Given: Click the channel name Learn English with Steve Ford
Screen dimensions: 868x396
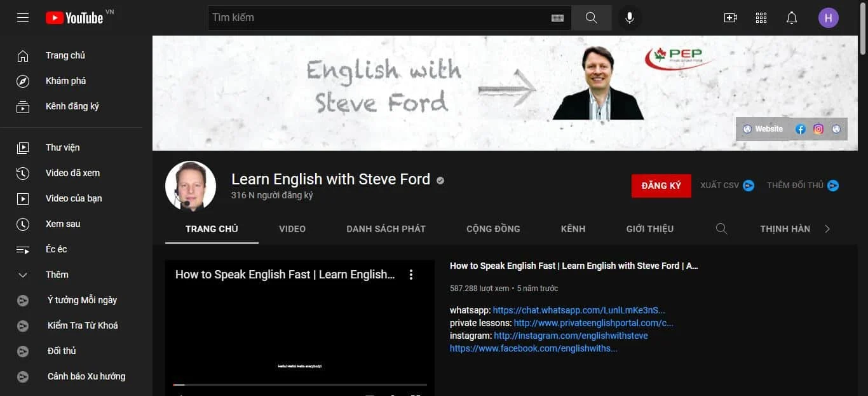Looking at the screenshot, I should 330,179.
